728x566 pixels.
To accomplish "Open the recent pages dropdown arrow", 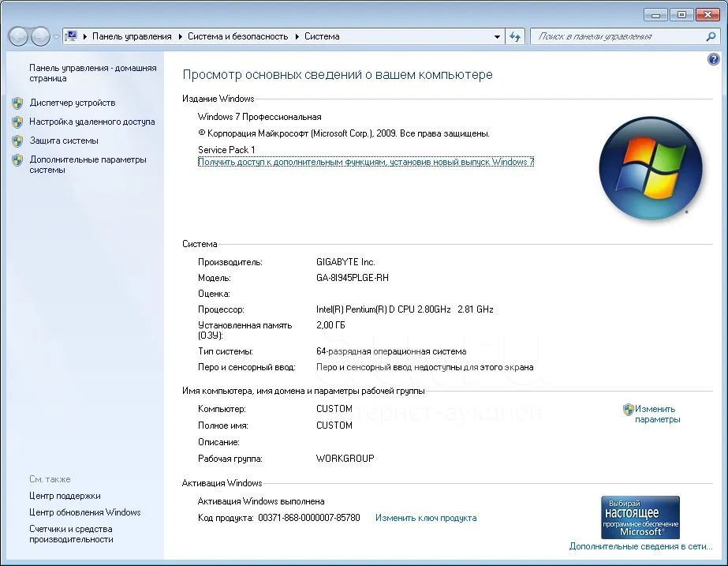I will 56,37.
